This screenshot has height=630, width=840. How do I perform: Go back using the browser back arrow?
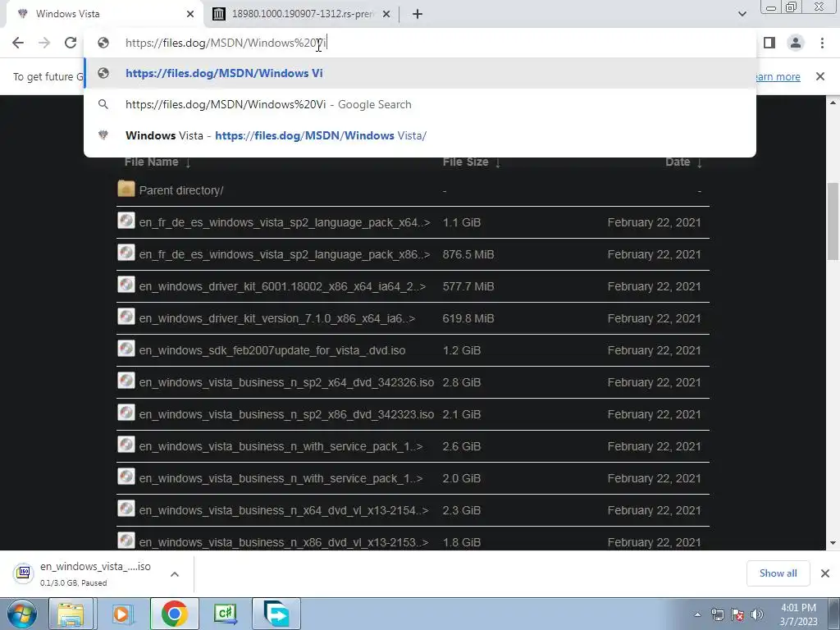(x=18, y=43)
